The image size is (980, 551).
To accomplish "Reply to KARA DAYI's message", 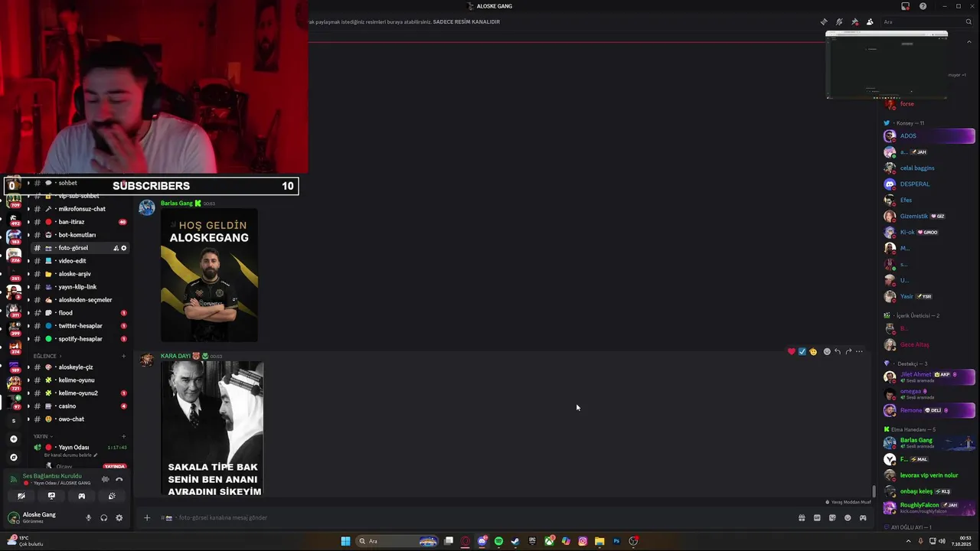I will click(x=838, y=352).
